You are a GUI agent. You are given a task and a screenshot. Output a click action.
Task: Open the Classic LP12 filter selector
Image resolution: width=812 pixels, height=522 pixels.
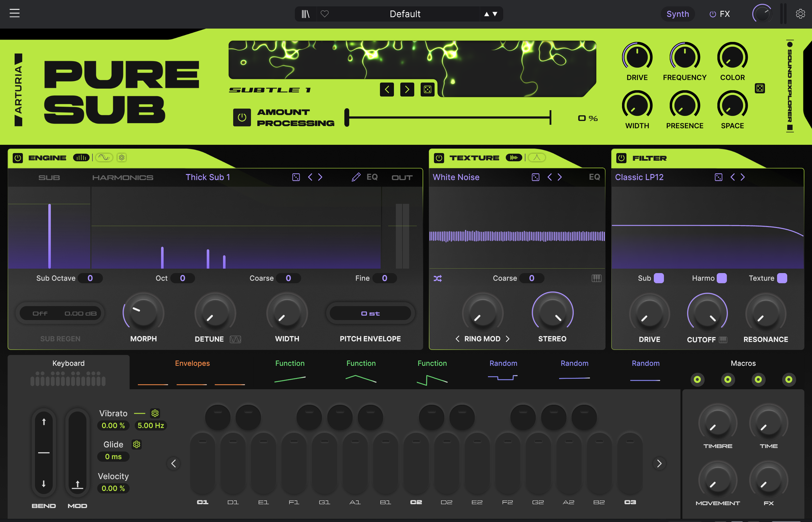(639, 177)
